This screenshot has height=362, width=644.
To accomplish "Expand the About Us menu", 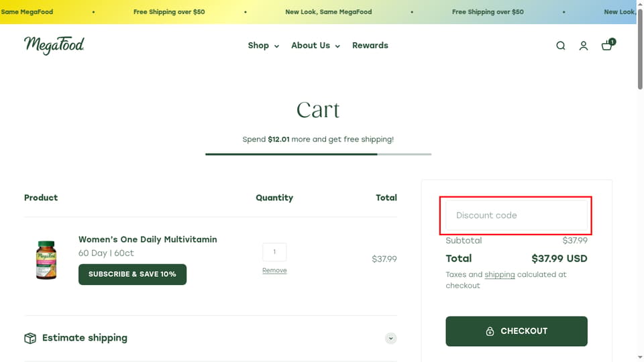I will point(315,46).
